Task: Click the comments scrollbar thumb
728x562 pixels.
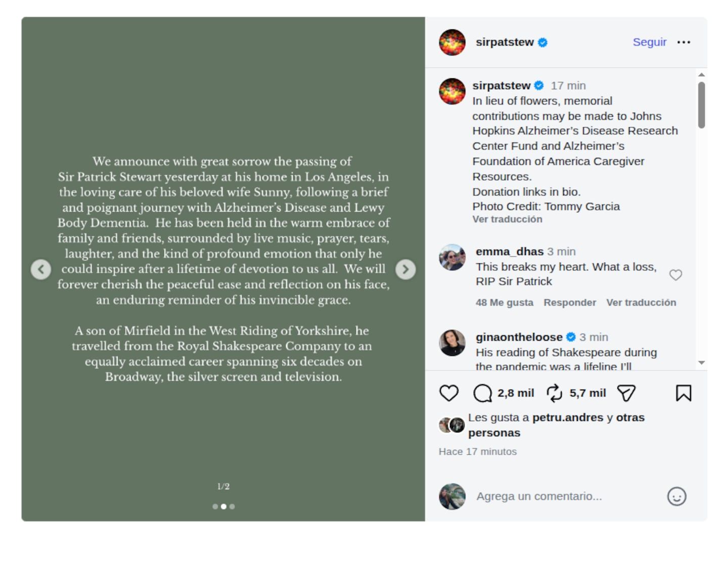Action: (701, 105)
